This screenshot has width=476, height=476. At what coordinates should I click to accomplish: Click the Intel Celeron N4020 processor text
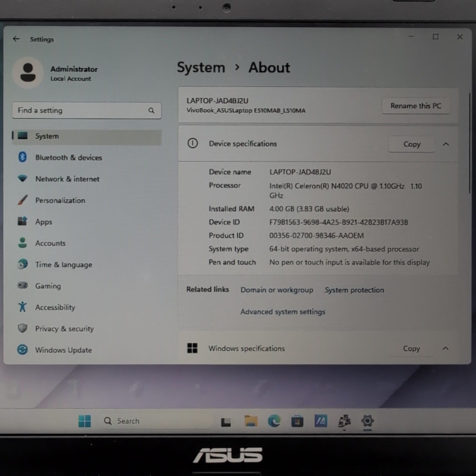346,190
